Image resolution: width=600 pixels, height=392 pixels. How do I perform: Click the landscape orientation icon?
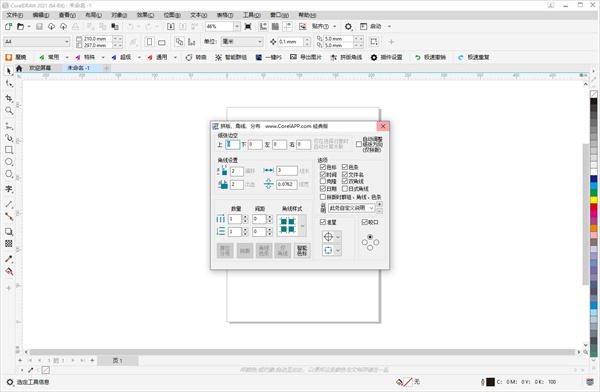coord(162,42)
